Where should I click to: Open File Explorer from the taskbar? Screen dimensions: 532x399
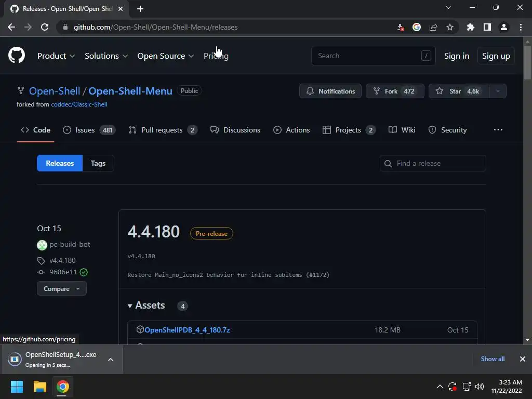[39, 387]
